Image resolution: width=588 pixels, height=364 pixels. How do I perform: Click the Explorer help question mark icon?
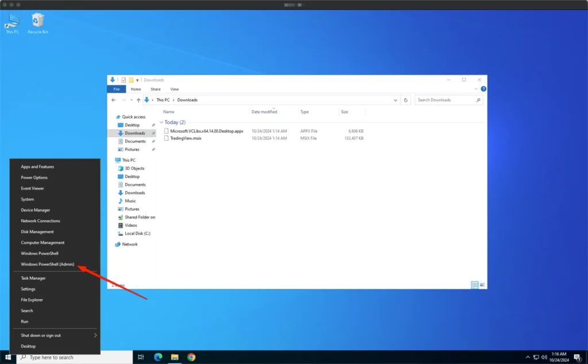pyautogui.click(x=483, y=89)
